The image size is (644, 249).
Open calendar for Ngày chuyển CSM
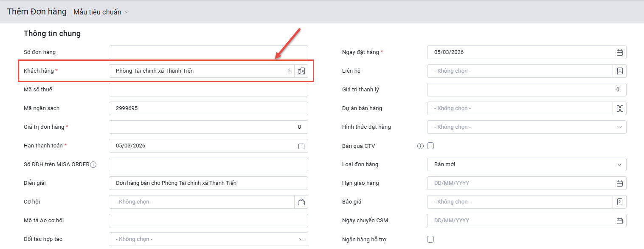(x=619, y=221)
